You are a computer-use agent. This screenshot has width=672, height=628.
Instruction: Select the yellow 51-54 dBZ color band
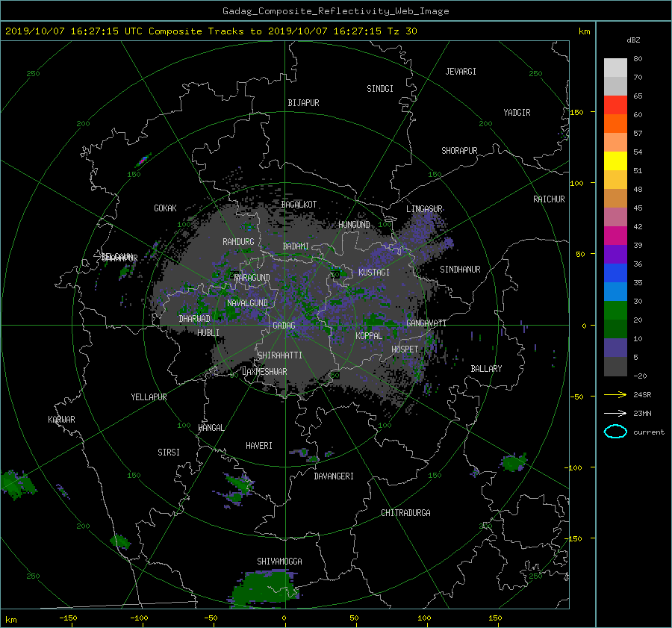(615, 161)
